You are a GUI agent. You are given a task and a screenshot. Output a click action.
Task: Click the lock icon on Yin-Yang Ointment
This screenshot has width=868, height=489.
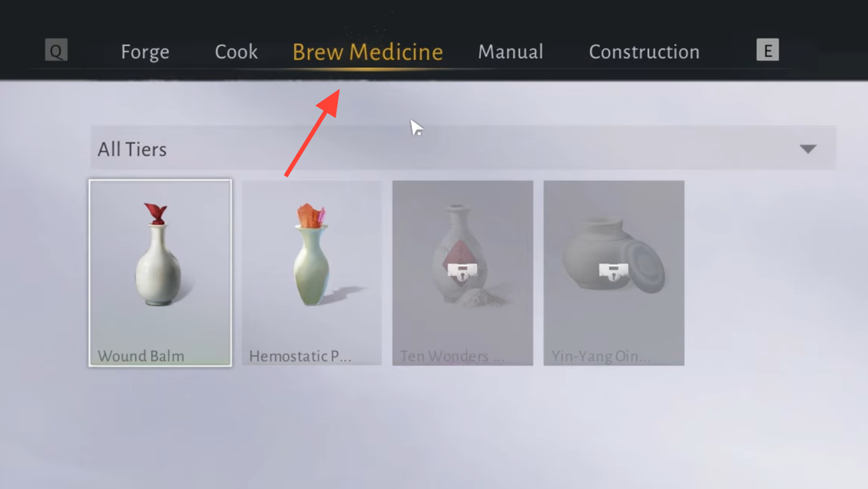click(613, 271)
